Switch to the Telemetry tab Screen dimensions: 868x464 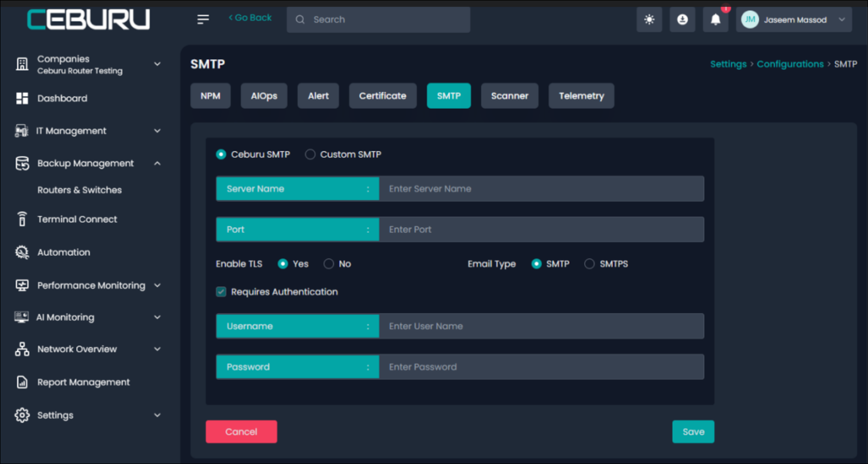(x=581, y=96)
